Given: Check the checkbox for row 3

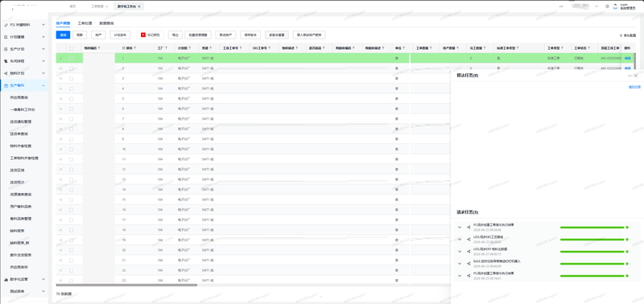Looking at the screenshot, I should click(x=71, y=78).
